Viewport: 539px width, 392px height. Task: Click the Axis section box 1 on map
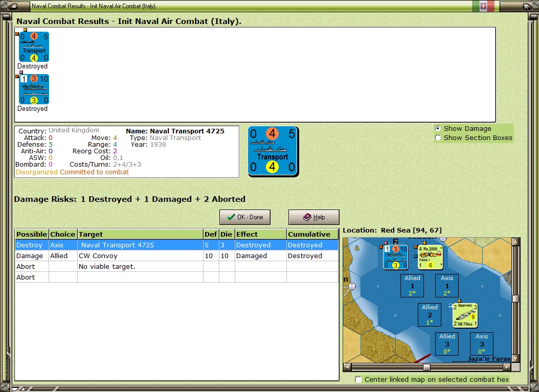[447, 286]
